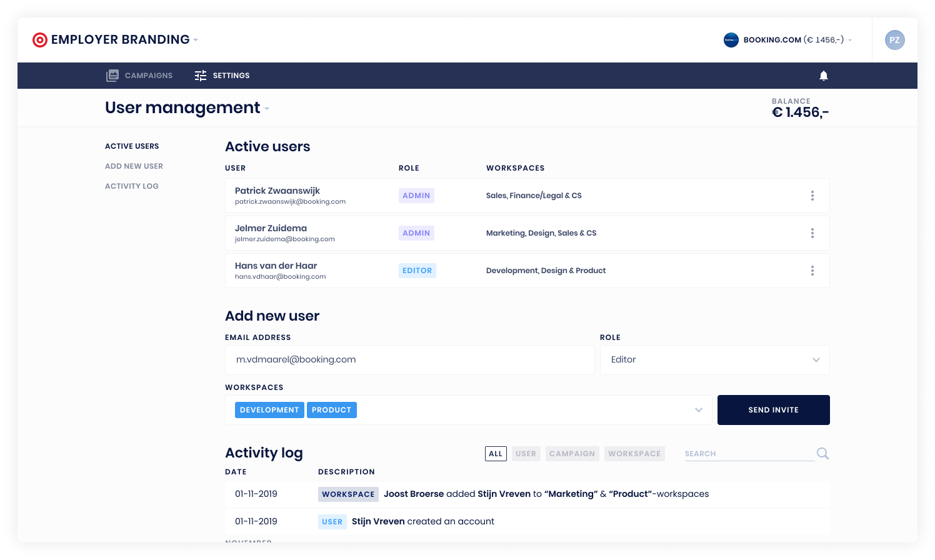Viewport: 935px width, 560px height.
Task: Open the Booking.com account dropdown
Action: pos(850,40)
